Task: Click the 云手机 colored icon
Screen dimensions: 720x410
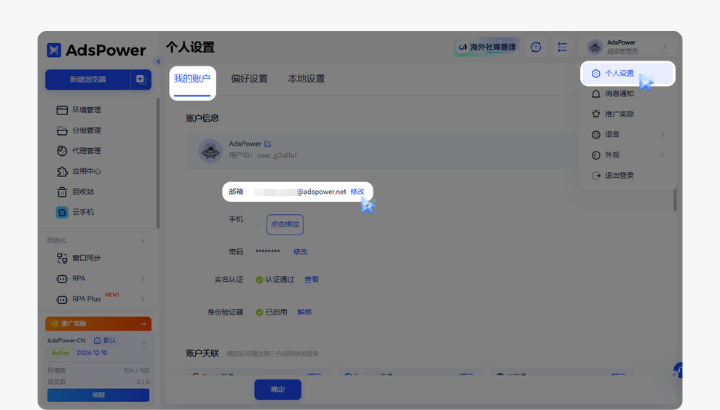Action: click(x=62, y=212)
